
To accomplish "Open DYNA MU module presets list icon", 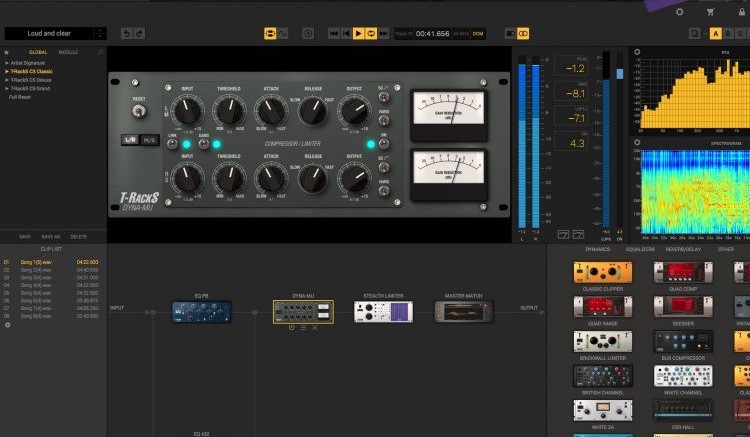I will pyautogui.click(x=303, y=328).
